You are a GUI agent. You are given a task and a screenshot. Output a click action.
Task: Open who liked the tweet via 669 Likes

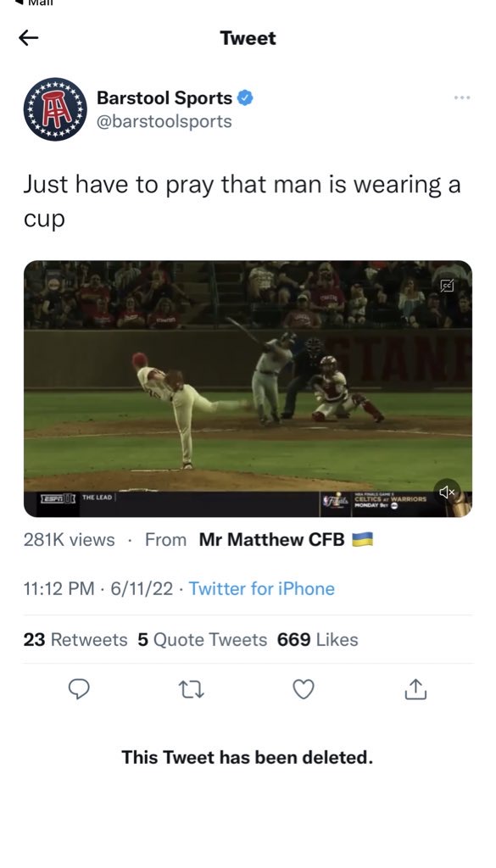[318, 640]
